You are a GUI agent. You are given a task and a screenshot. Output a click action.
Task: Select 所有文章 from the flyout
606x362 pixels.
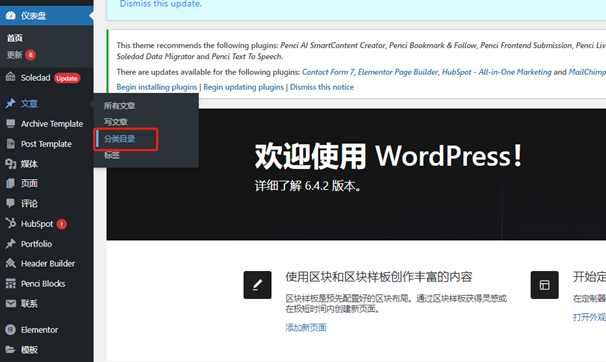click(119, 106)
